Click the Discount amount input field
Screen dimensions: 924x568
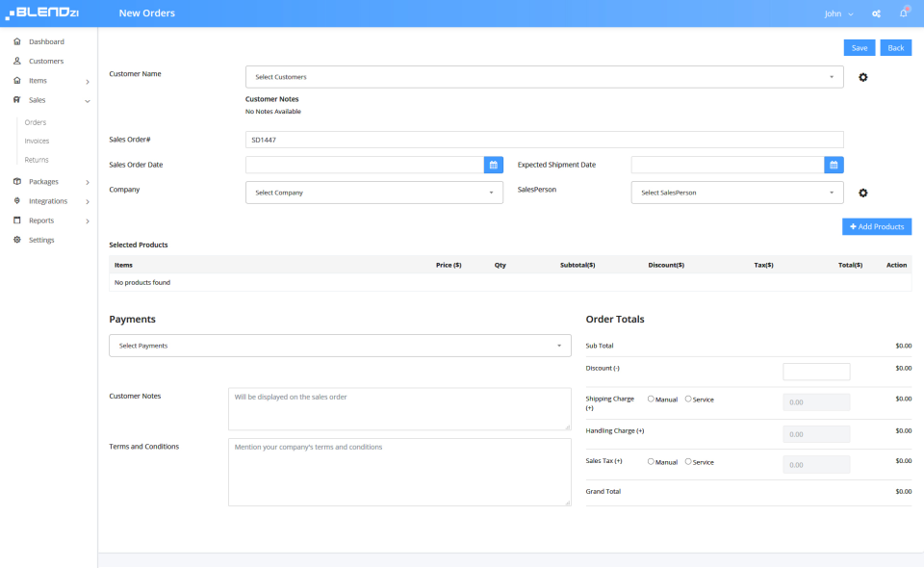(x=816, y=372)
